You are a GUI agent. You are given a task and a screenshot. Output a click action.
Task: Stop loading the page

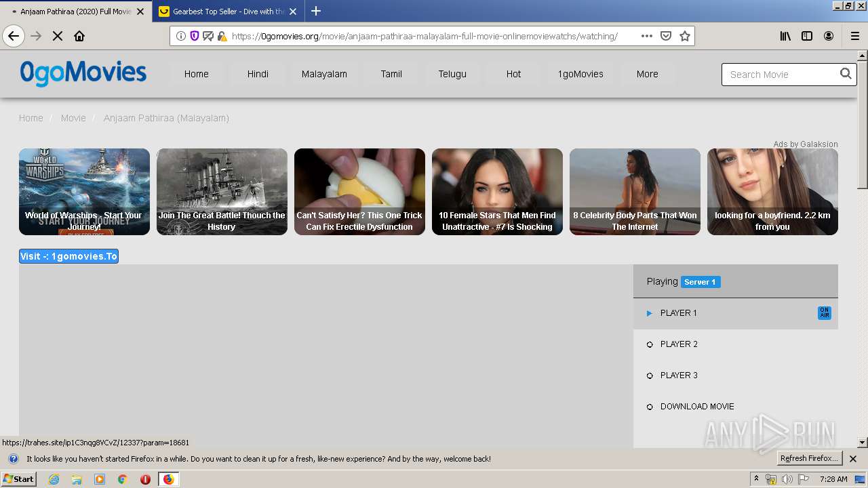pos(58,37)
